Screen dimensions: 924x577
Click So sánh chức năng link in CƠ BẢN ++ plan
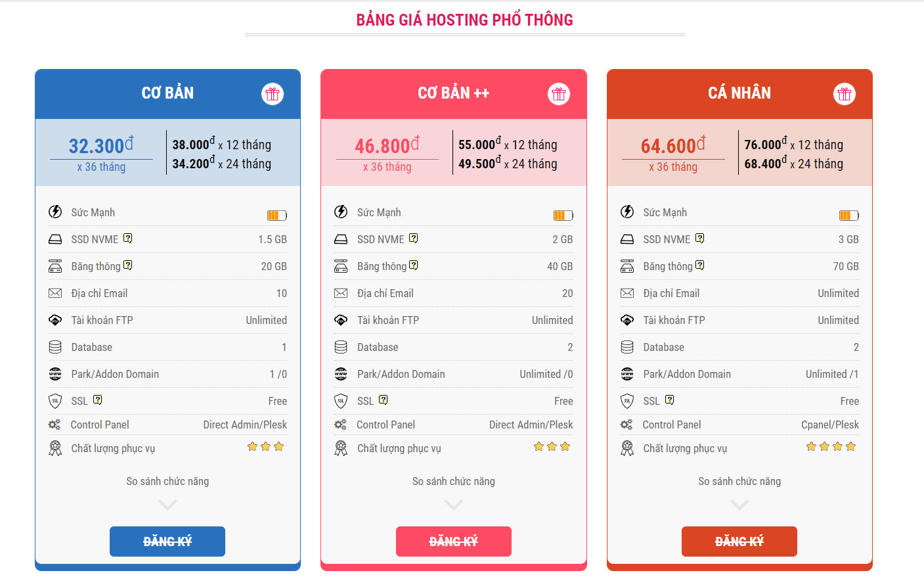point(453,480)
